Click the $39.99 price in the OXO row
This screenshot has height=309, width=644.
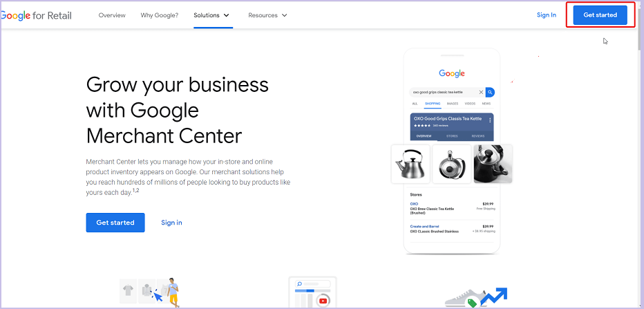(488, 204)
